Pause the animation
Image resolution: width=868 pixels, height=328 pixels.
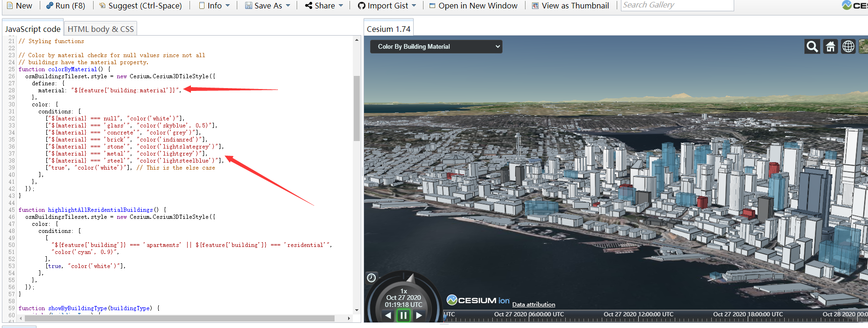click(x=403, y=315)
